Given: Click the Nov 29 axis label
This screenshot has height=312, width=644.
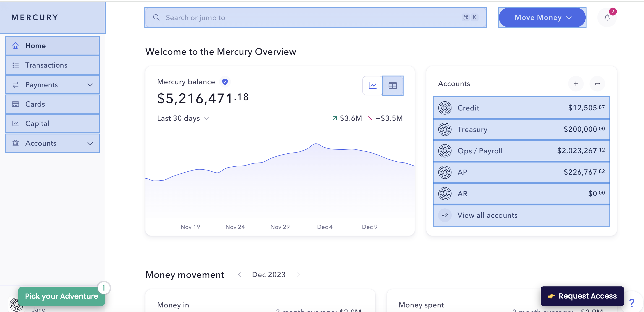Looking at the screenshot, I should [280, 227].
